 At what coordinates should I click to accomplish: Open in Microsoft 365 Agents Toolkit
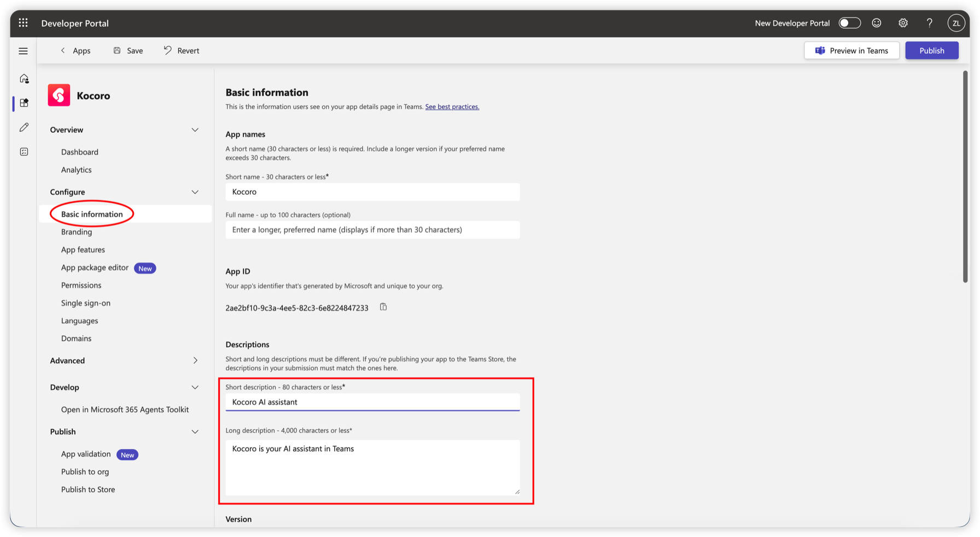(x=125, y=409)
